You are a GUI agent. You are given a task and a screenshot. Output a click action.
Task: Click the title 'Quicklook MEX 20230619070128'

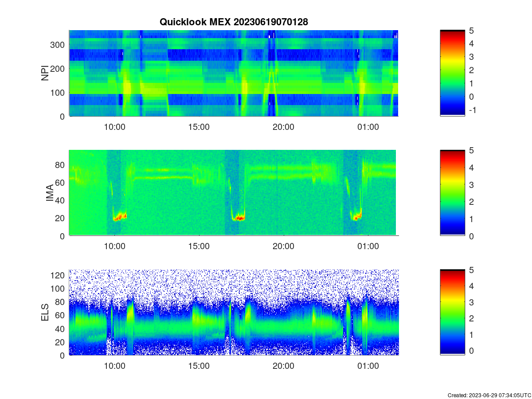click(x=234, y=22)
